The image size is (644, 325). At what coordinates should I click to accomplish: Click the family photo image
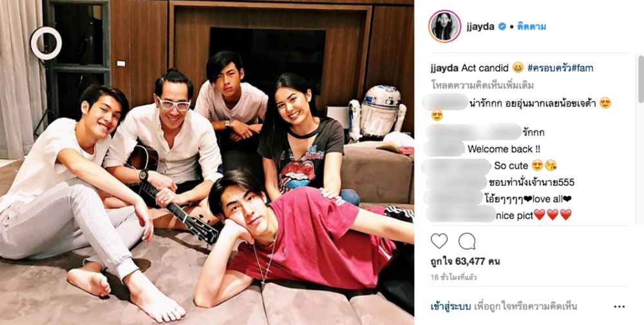click(207, 162)
